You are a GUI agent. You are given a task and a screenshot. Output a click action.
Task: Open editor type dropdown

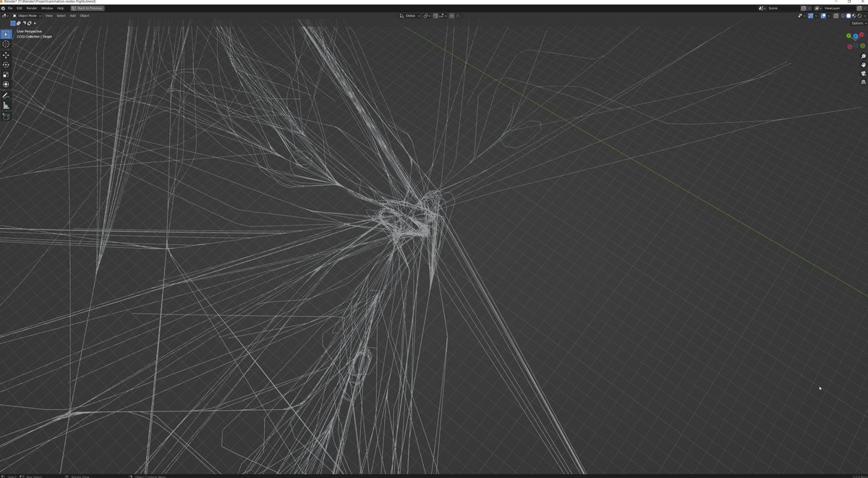click(x=5, y=16)
